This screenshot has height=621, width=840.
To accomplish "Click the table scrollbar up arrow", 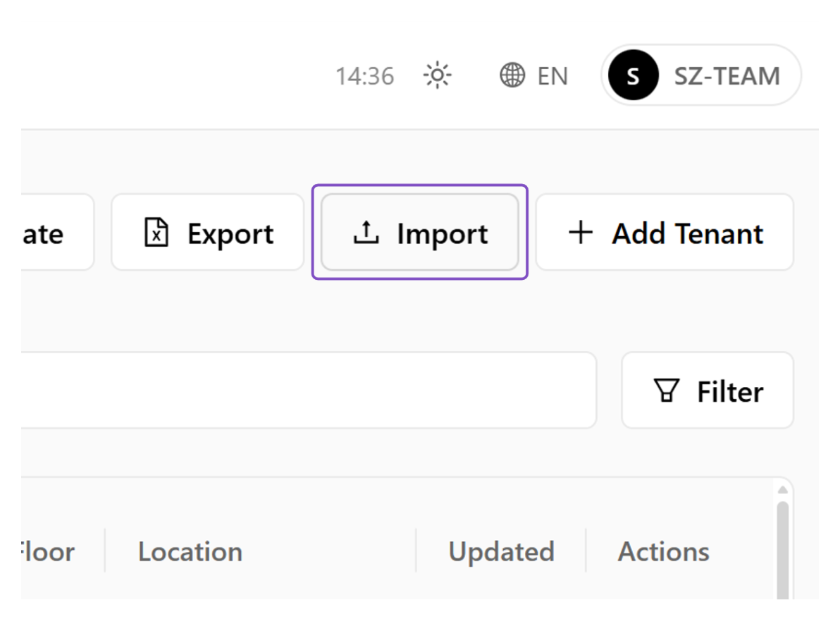I will click(x=783, y=490).
